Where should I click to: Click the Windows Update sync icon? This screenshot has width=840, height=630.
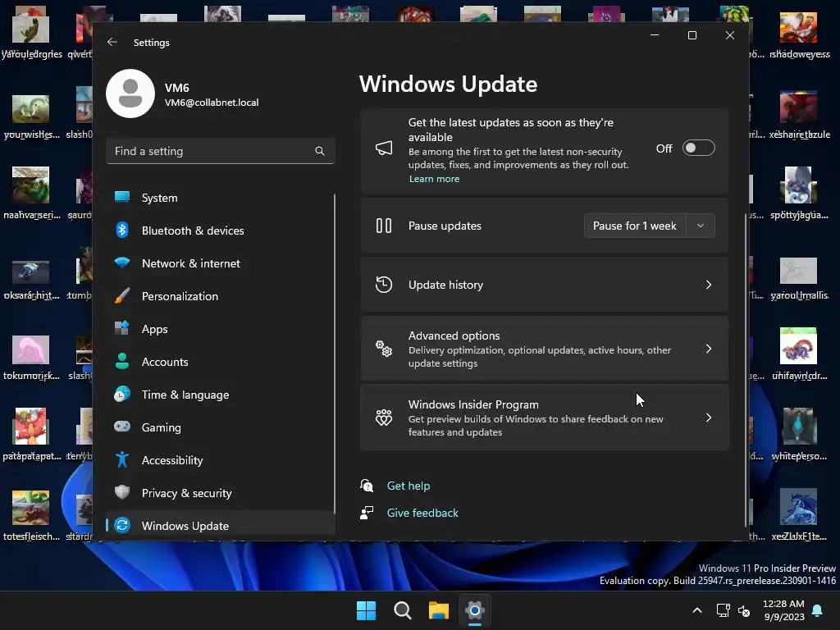click(122, 526)
